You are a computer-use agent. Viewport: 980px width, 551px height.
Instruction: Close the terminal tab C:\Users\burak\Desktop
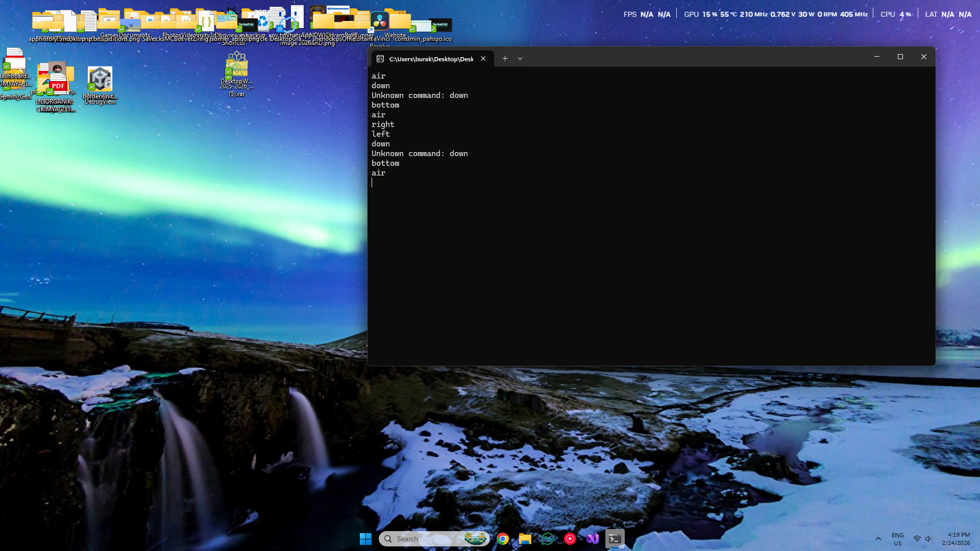[x=483, y=59]
